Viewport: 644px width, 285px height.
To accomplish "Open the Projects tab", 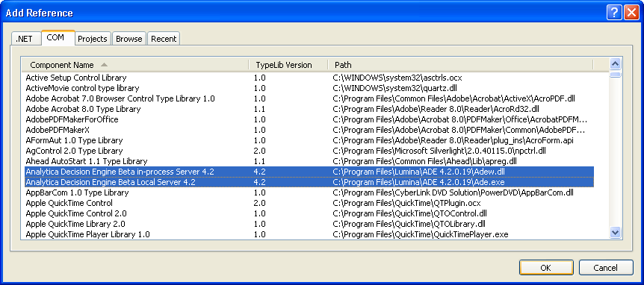I will pos(93,39).
